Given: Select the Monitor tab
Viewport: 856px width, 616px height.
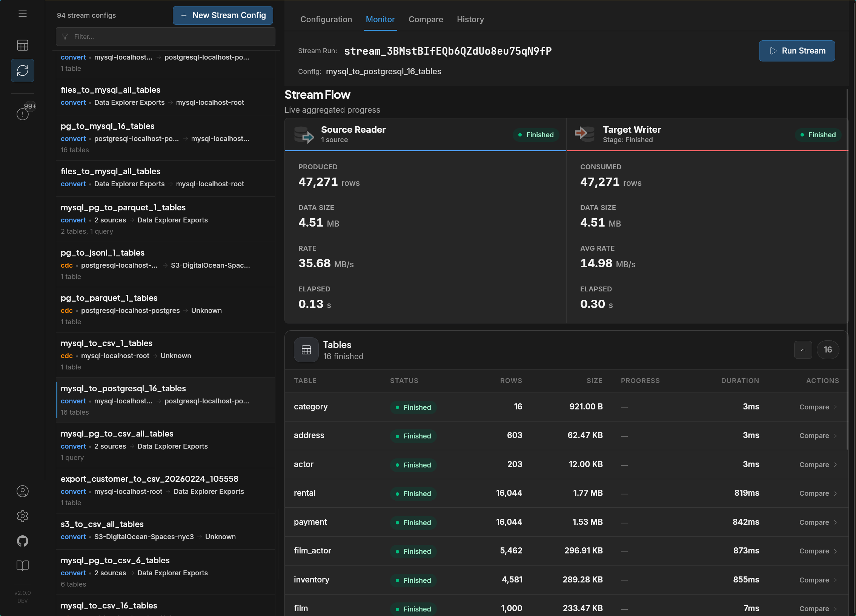Looking at the screenshot, I should click(380, 19).
